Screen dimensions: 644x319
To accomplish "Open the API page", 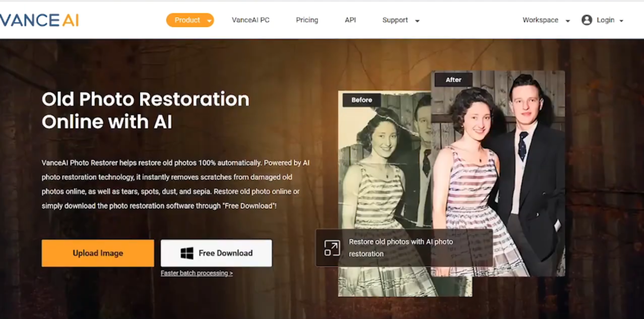I will coord(350,20).
